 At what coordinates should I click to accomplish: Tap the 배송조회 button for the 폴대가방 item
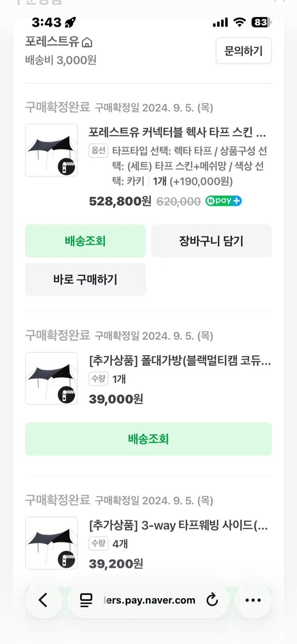[148, 439]
